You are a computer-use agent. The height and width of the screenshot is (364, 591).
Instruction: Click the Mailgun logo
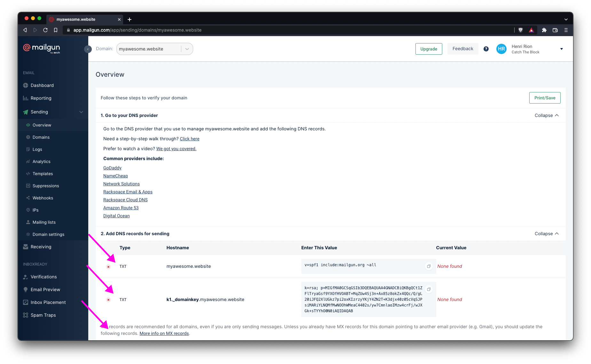point(42,49)
